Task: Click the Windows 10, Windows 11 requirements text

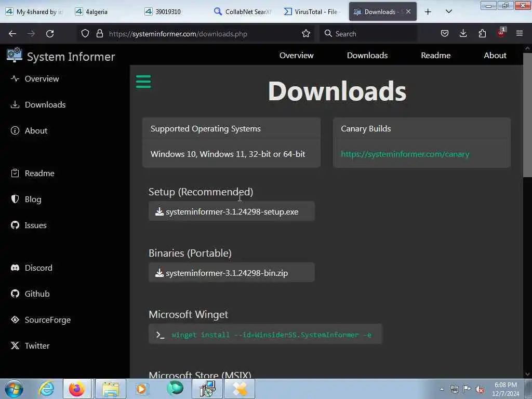Action: (228, 154)
